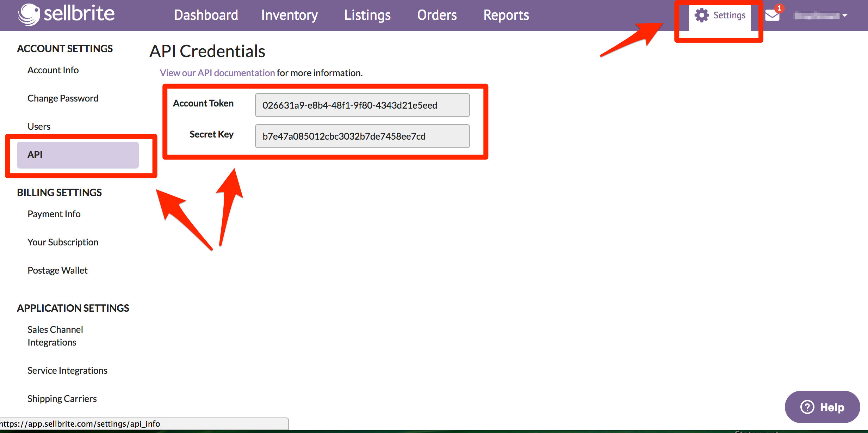
Task: Open Users settings page
Action: click(39, 127)
